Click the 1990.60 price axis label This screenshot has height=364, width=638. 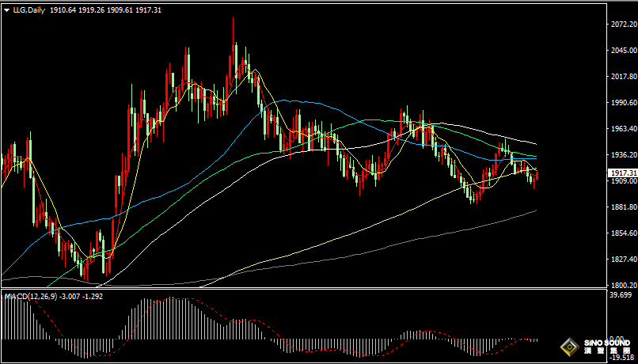pos(624,103)
